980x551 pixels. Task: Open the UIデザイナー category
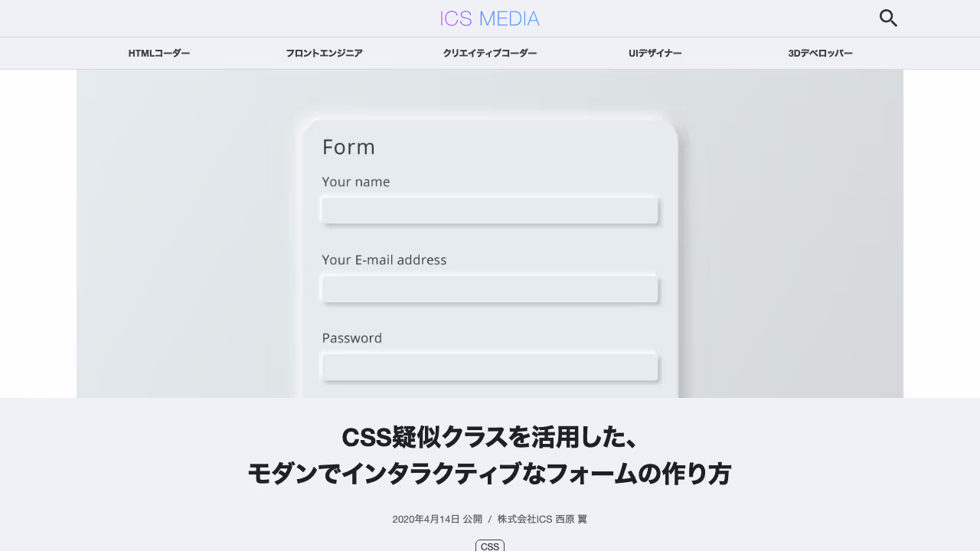[x=655, y=53]
